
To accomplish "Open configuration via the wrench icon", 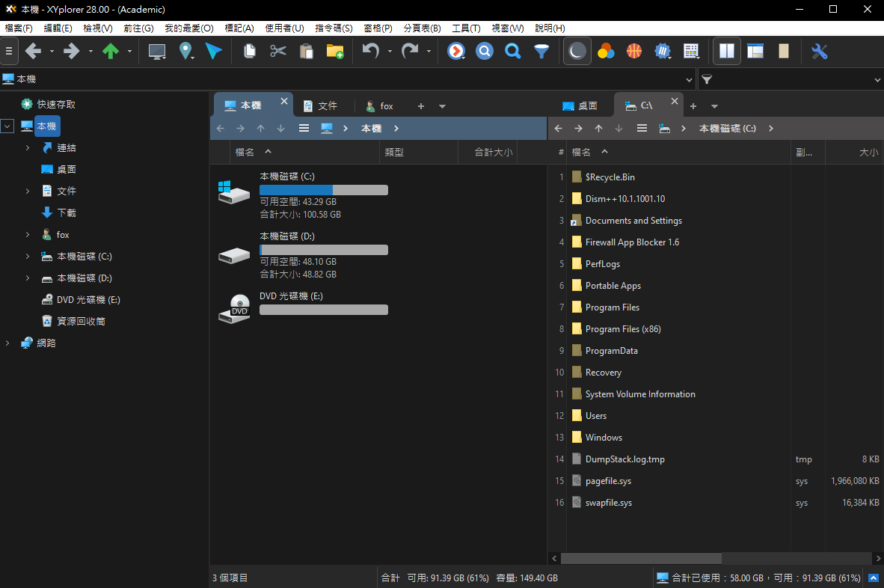I will coord(819,52).
